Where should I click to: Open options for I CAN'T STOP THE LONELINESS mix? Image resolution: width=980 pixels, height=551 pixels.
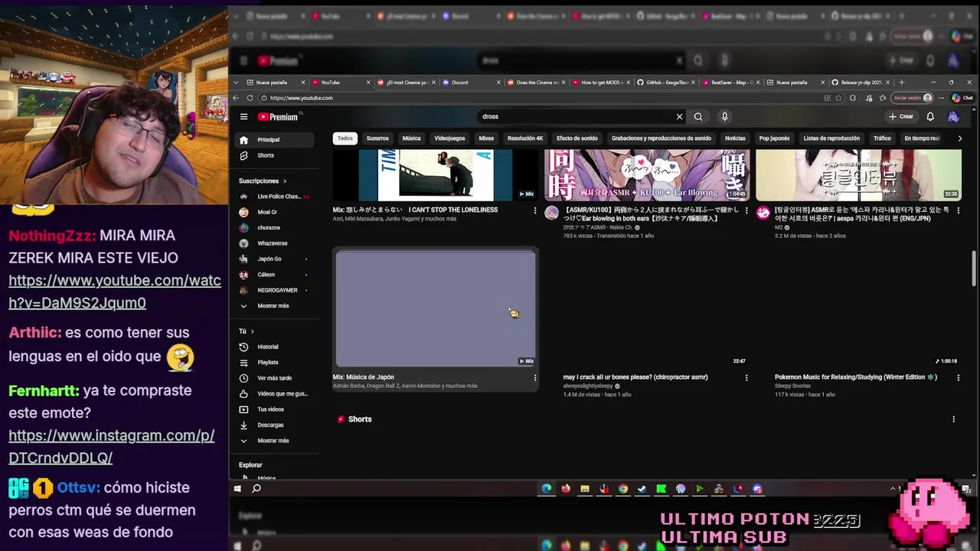coord(535,210)
